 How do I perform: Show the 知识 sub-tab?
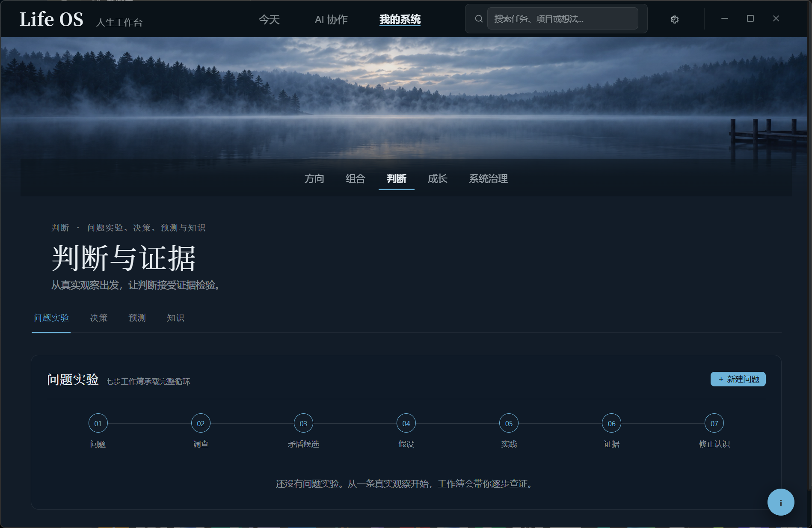(x=176, y=318)
